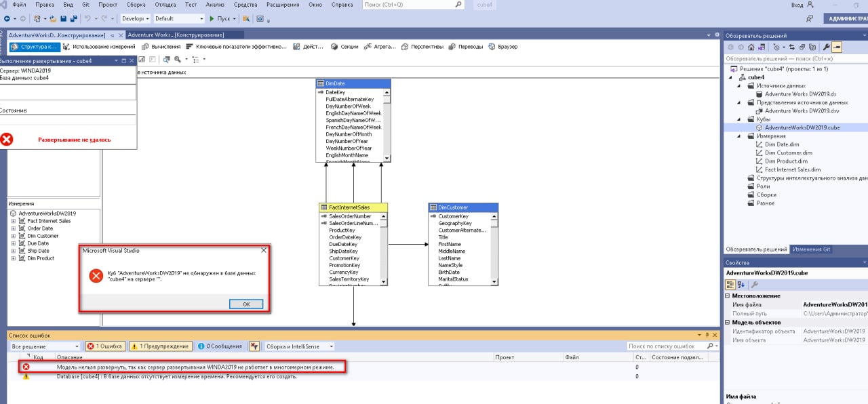
Task: Click the Solution Explorer search field
Action: coord(795,58)
